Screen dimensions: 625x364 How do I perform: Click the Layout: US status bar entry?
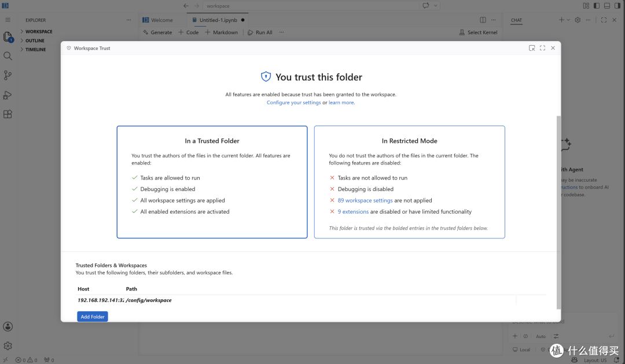tap(595, 360)
